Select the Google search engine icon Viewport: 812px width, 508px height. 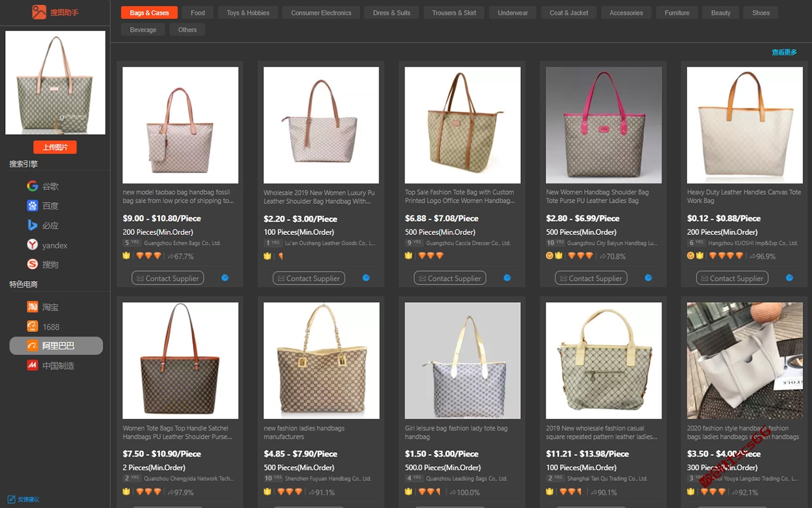click(x=32, y=186)
